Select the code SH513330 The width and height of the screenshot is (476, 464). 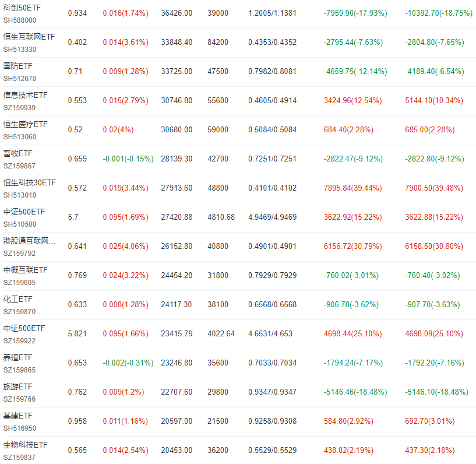coord(20,50)
